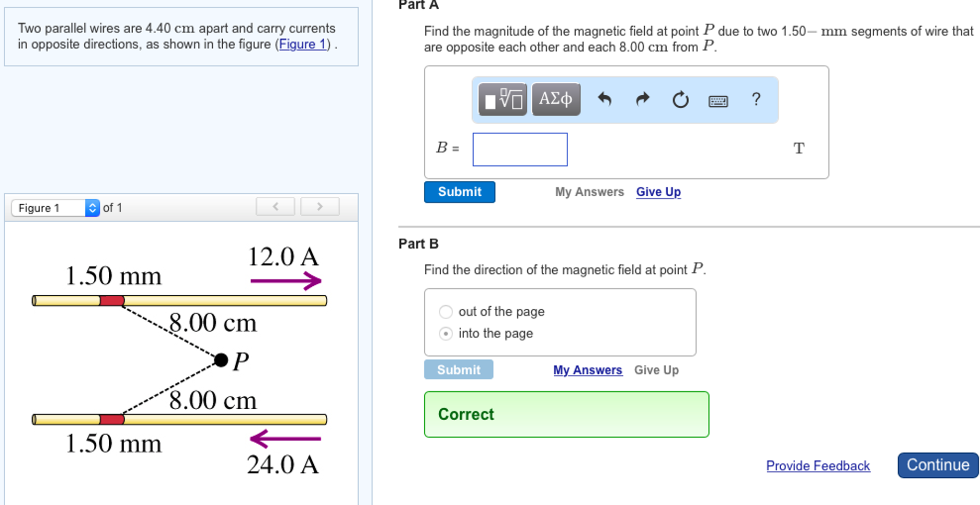Open My Answers for Part B
The height and width of the screenshot is (505, 980).
588,370
